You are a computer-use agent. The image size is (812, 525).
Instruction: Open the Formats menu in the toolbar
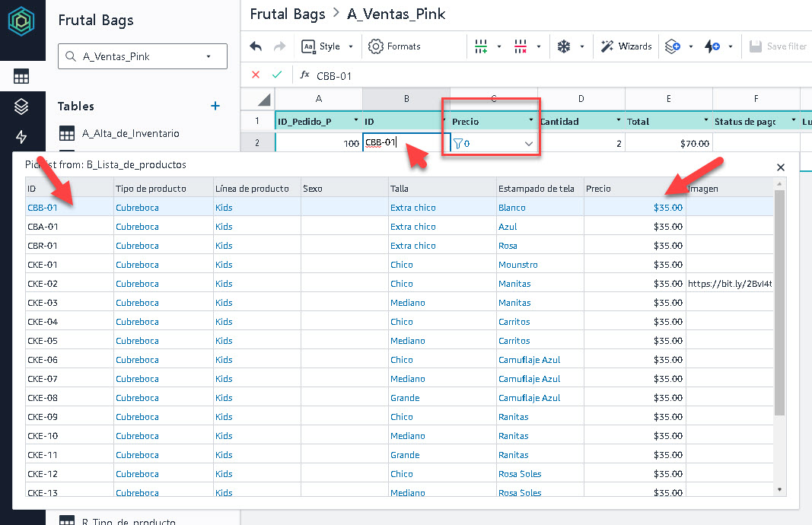394,46
